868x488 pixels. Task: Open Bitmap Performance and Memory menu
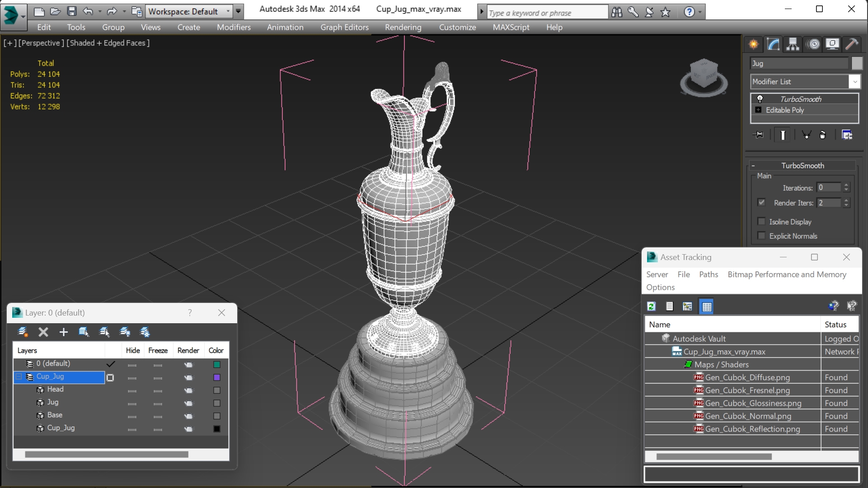pos(787,274)
